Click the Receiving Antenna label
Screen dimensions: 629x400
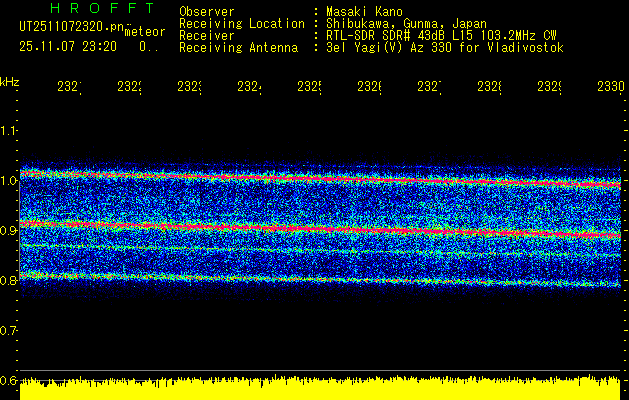[x=238, y=48]
